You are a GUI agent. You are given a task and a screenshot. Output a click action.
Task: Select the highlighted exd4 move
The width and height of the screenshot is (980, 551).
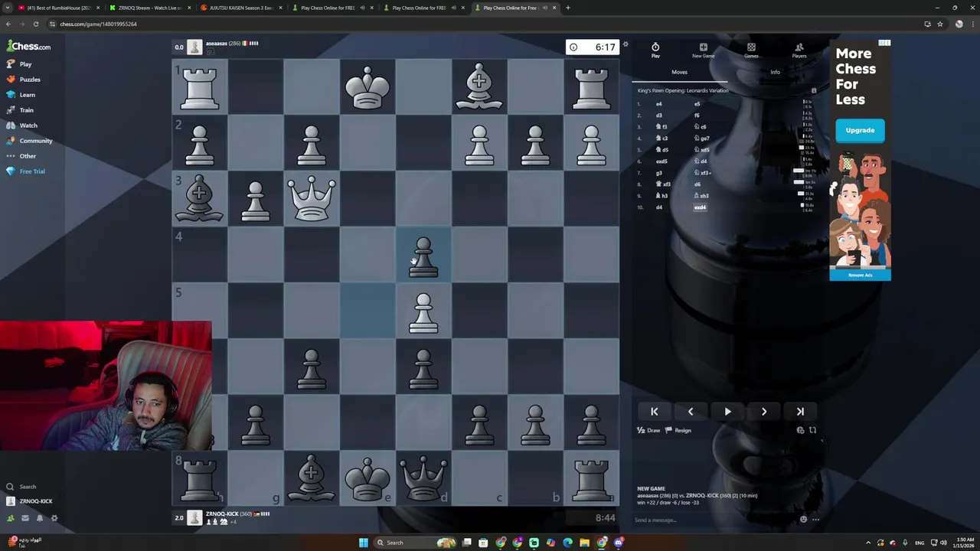point(700,207)
